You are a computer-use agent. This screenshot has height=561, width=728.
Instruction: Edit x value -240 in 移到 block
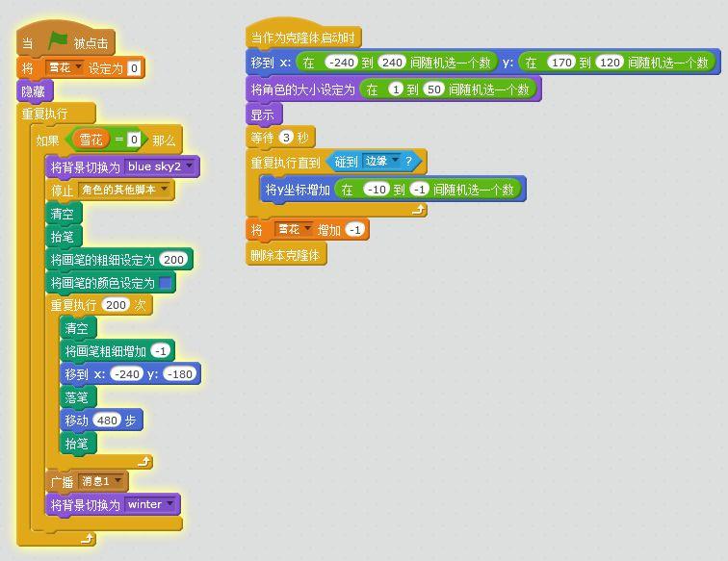pyautogui.click(x=126, y=374)
